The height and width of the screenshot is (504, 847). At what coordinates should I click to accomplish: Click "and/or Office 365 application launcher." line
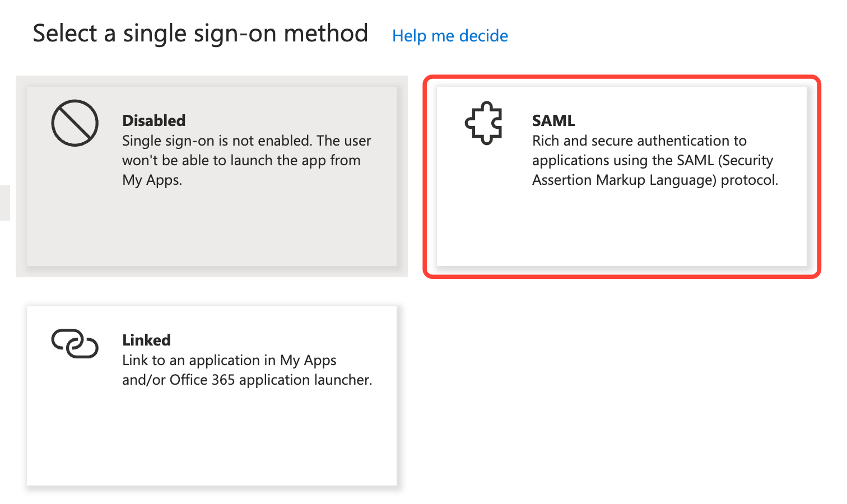(x=247, y=380)
